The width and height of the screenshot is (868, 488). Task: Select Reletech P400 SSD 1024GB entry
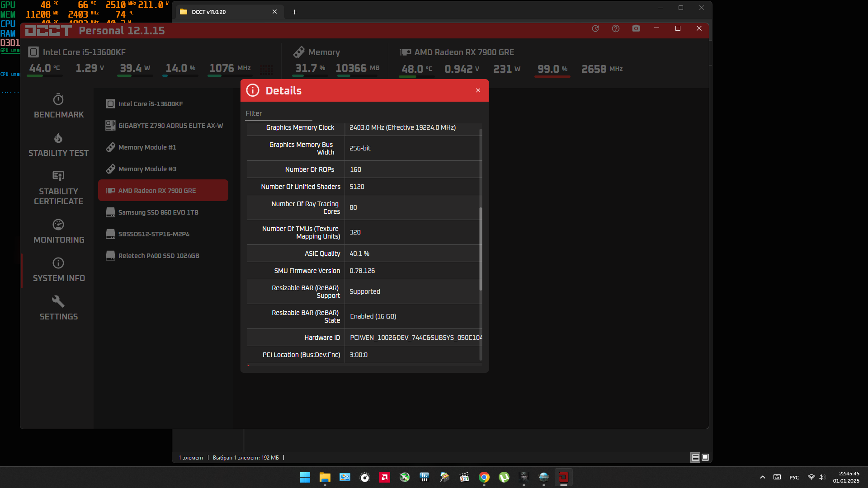coord(159,256)
